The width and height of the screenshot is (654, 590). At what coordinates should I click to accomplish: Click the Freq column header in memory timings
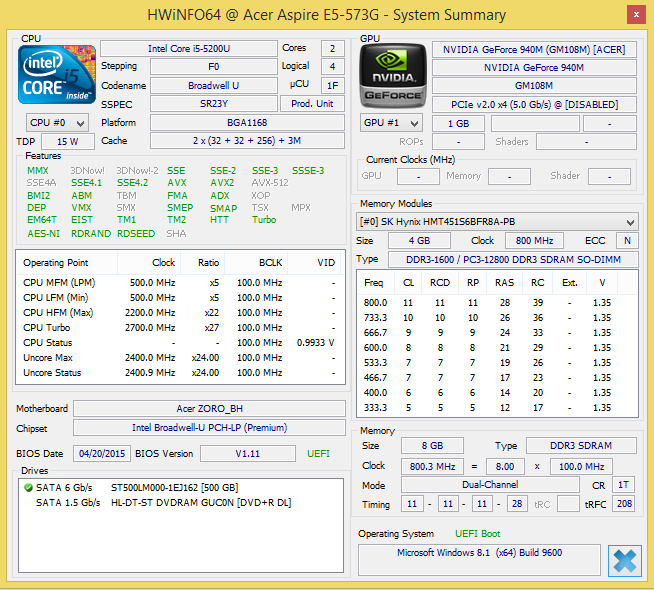tap(375, 283)
